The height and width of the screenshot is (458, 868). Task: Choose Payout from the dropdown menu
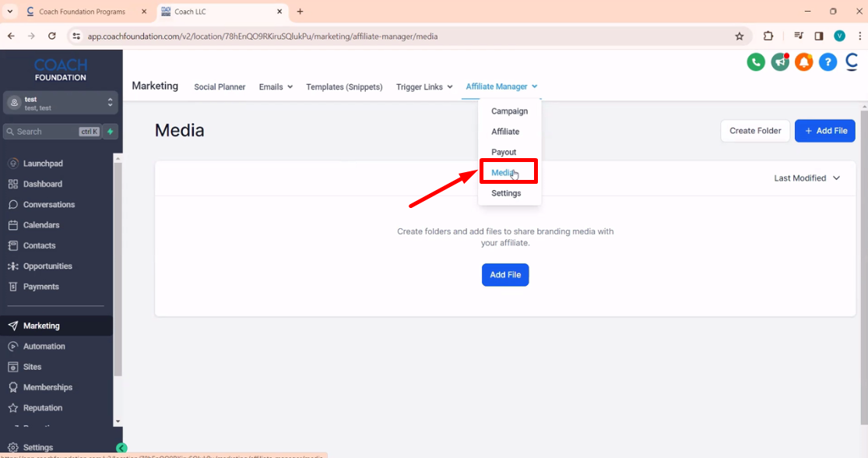[x=504, y=152]
